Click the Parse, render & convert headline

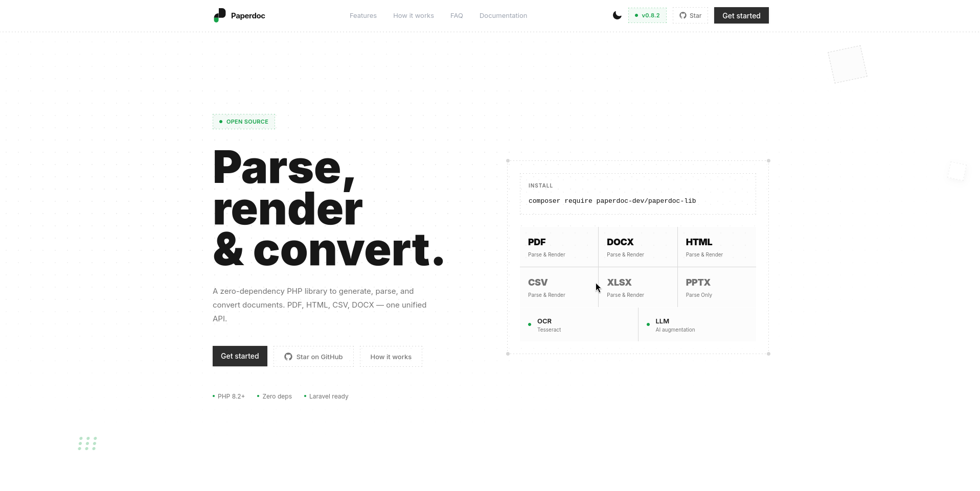(328, 208)
